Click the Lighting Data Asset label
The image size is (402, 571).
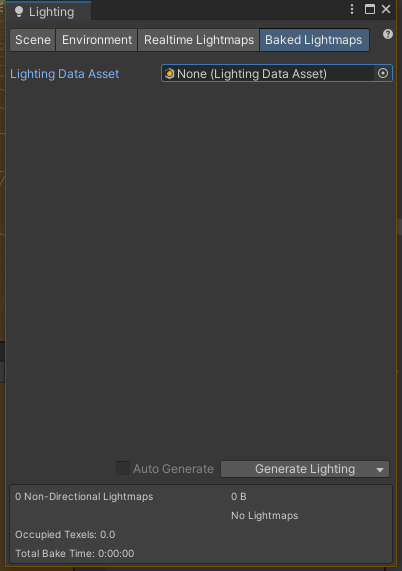point(64,74)
